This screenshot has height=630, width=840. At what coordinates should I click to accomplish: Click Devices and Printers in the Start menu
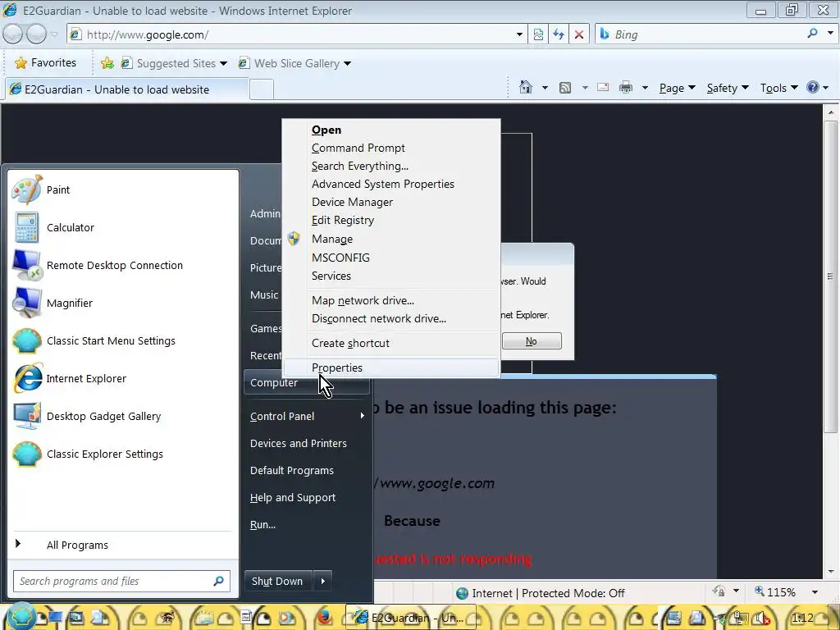click(x=307, y=444)
